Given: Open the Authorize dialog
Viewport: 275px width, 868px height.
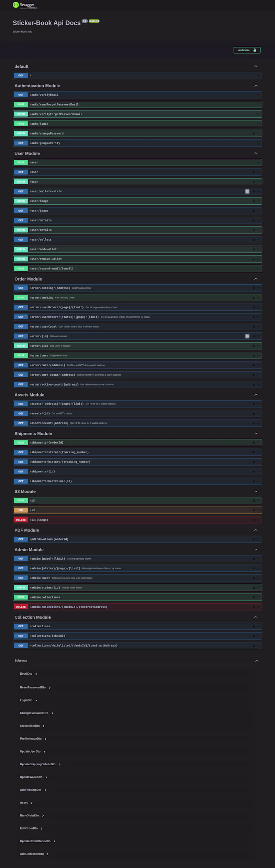Looking at the screenshot, I should point(247,50).
